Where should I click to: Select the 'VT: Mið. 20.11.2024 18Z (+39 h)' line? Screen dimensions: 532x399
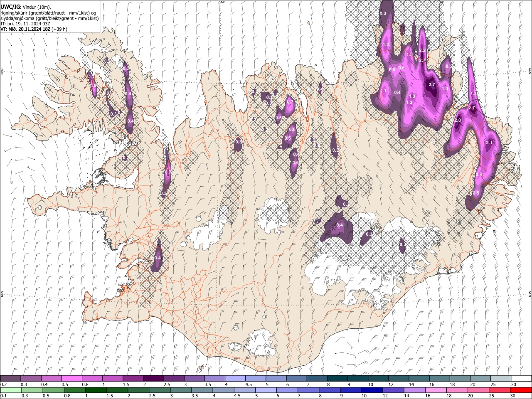[34, 29]
